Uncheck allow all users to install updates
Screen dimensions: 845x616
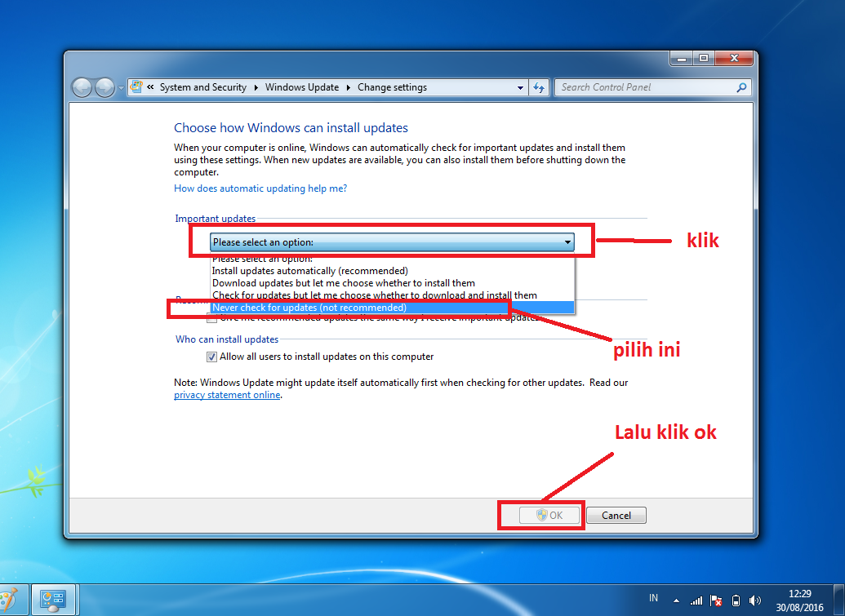[211, 357]
